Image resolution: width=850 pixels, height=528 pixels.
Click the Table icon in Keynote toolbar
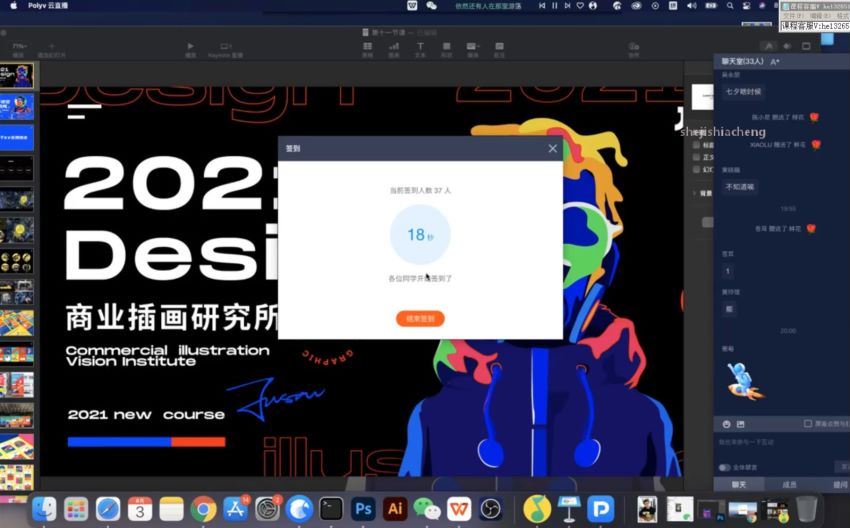coord(368,47)
